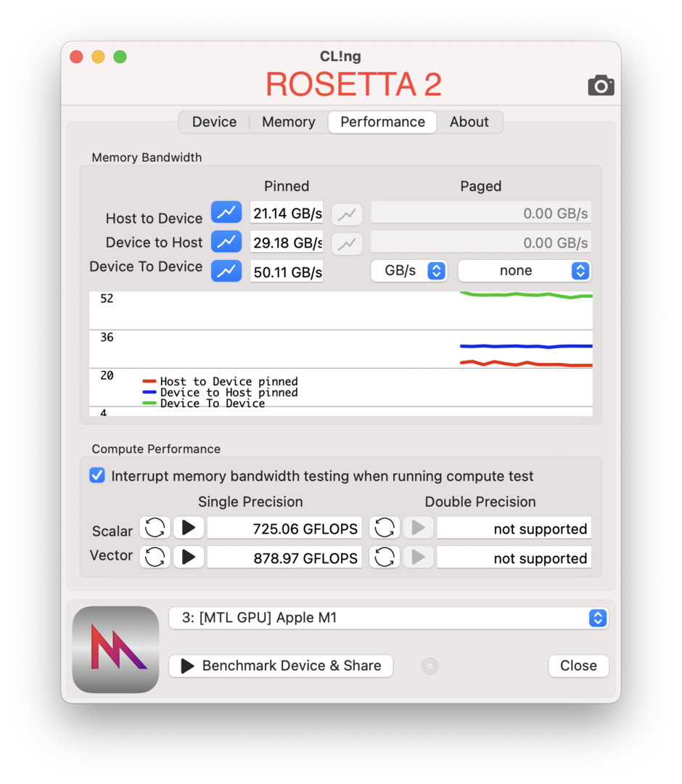This screenshot has width=682, height=784.
Task: Open the device selector 3: [MTL GPU] Apple M1
Action: click(389, 618)
